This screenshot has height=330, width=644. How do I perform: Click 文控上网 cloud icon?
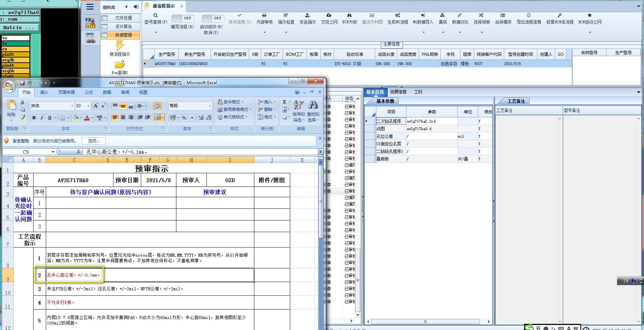click(329, 15)
